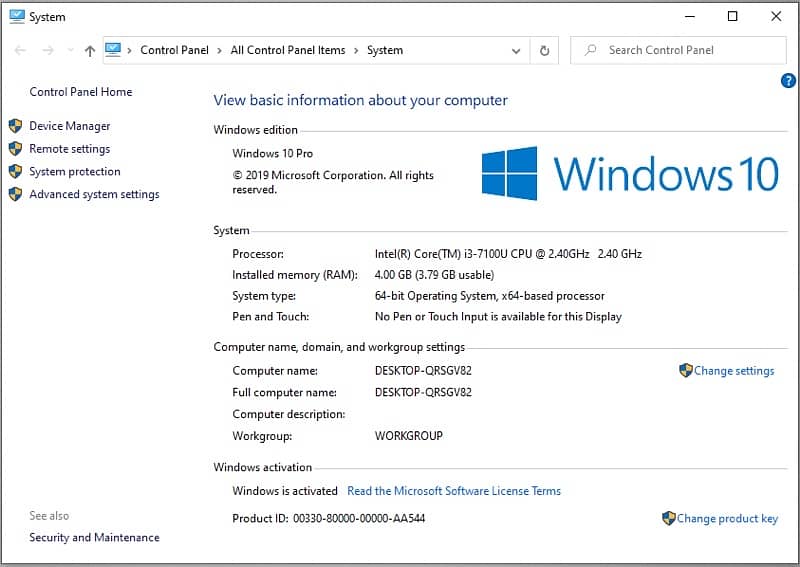Image resolution: width=800 pixels, height=567 pixels.
Task: Select the Control Panel breadcrumb
Action: pos(174,50)
